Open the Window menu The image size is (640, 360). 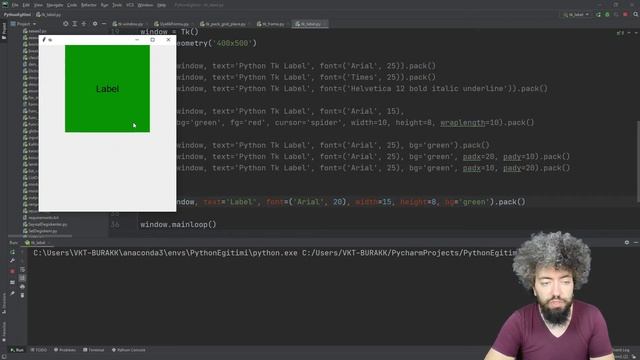(145, 5)
